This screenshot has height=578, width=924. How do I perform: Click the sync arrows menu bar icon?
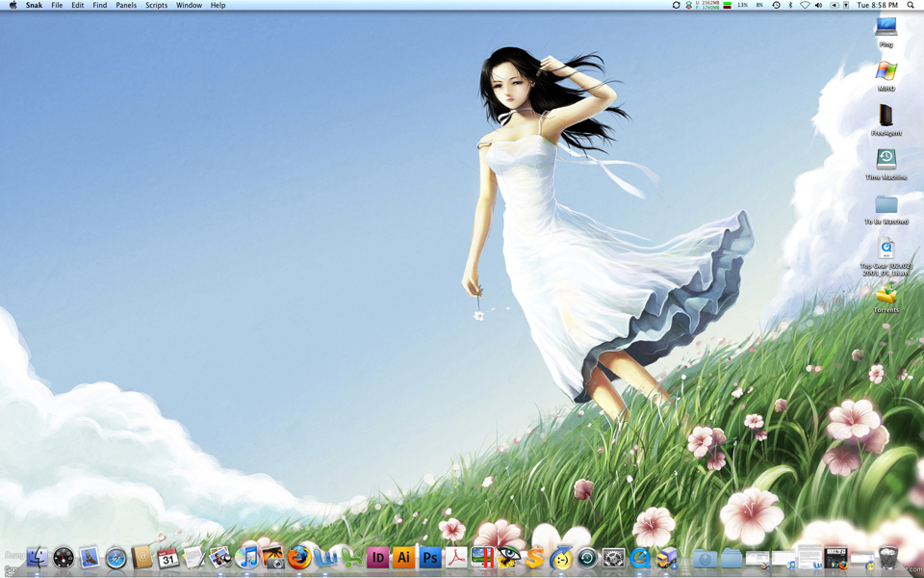676,6
